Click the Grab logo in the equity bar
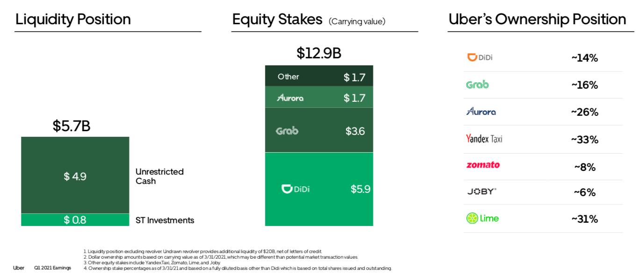The width and height of the screenshot is (644, 276). (x=287, y=131)
